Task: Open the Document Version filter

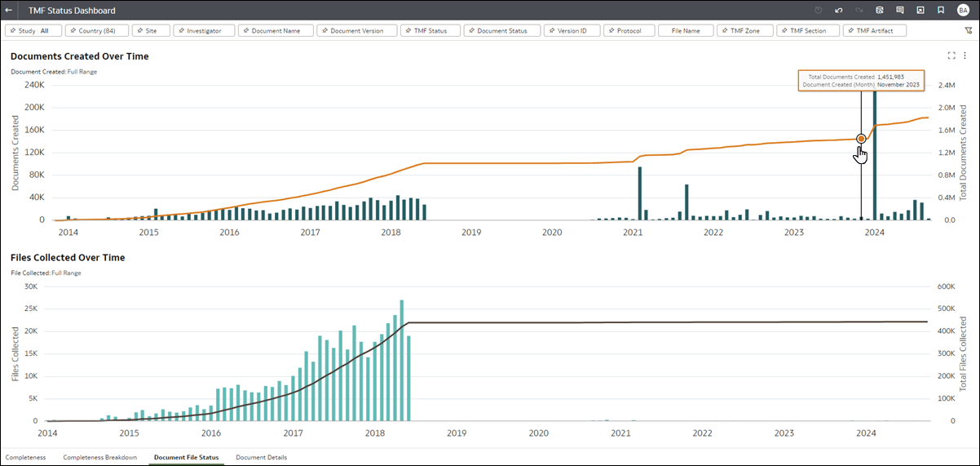Action: tap(356, 30)
